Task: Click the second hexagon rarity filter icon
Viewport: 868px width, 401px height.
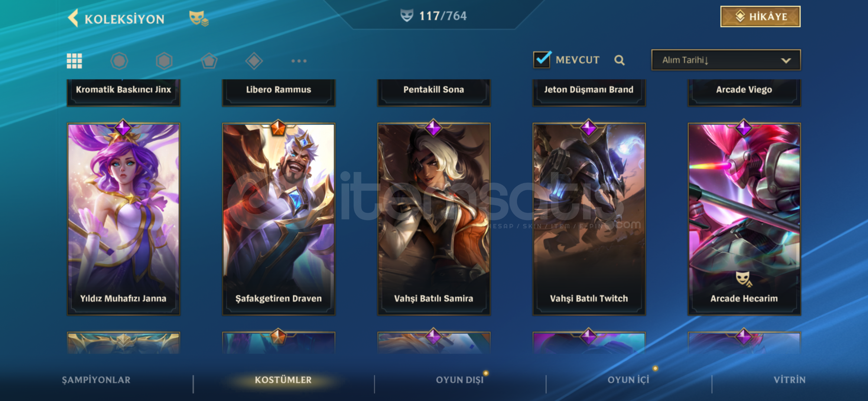Action: tap(164, 61)
